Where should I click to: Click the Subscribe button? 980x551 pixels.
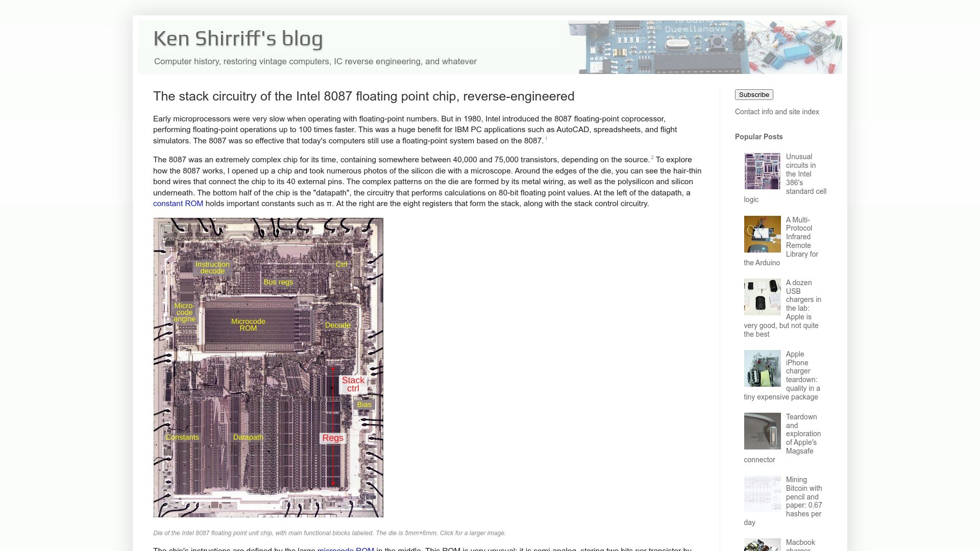point(754,95)
